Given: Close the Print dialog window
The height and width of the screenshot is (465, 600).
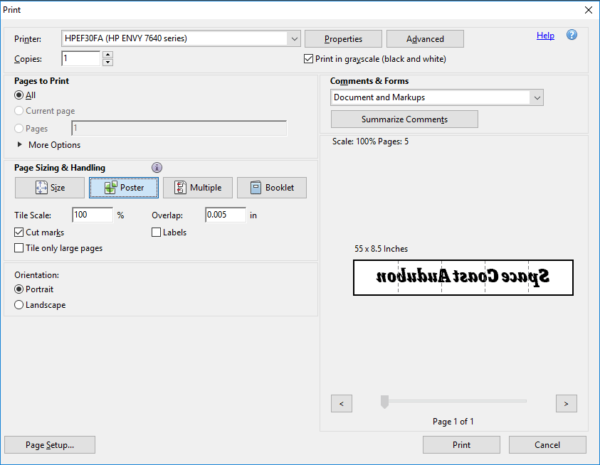Looking at the screenshot, I should coord(589,10).
